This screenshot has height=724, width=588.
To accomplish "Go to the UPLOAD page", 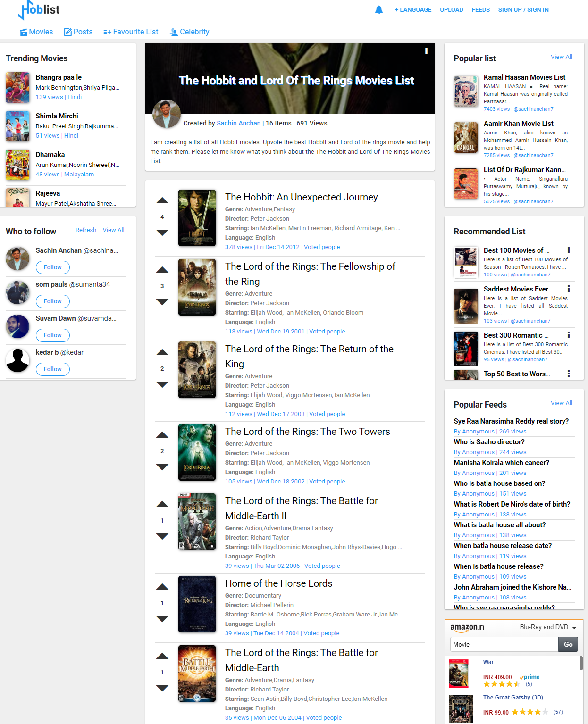I will coord(452,10).
